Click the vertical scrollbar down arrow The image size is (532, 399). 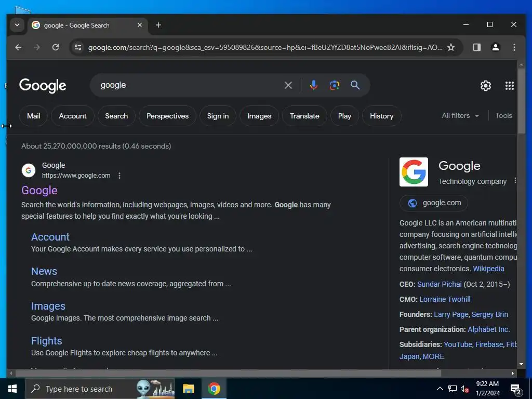(521, 364)
